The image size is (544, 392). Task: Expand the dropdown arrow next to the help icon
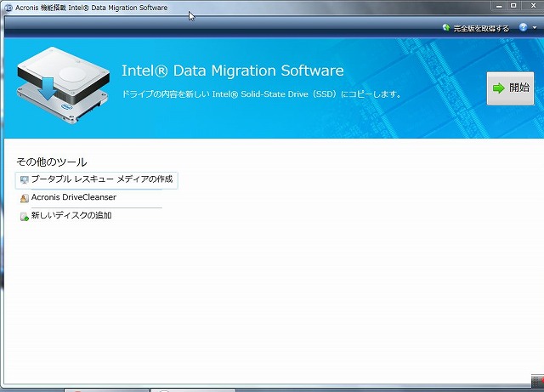pos(535,28)
